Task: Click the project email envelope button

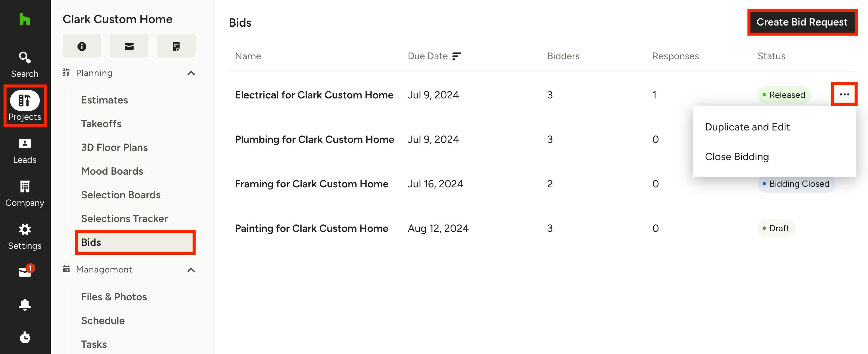Action: 129,46
